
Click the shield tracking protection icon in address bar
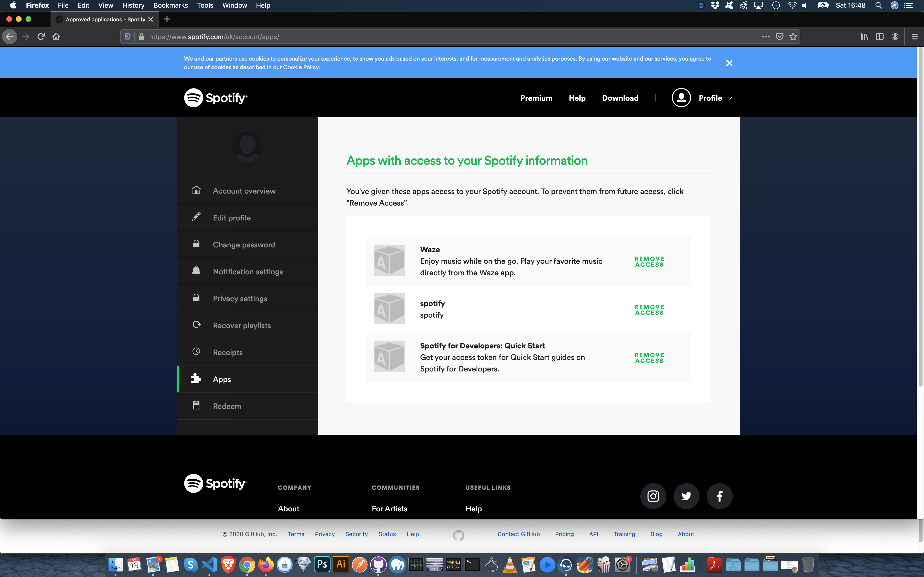[x=127, y=37]
